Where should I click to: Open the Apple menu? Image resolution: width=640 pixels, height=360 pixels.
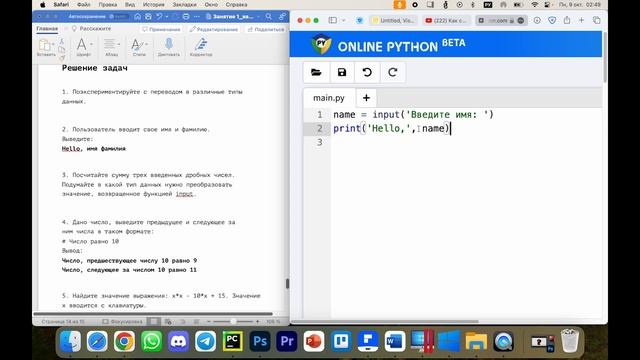click(42, 4)
